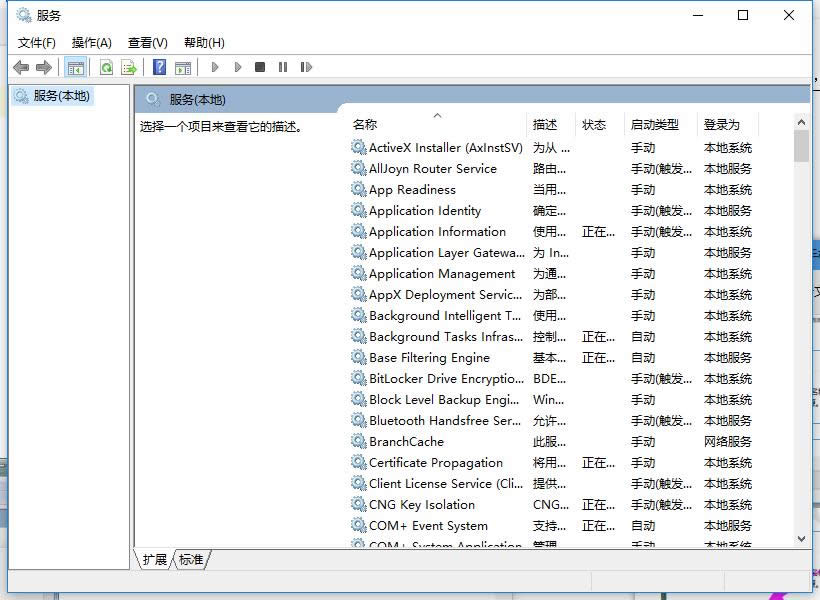
Task: Switch to the 扩展 tab
Action: [153, 560]
